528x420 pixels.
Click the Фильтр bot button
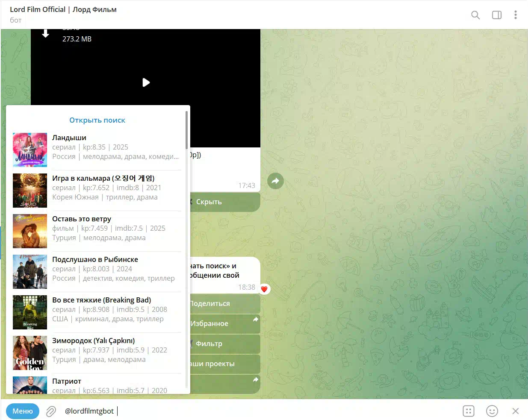pos(225,344)
